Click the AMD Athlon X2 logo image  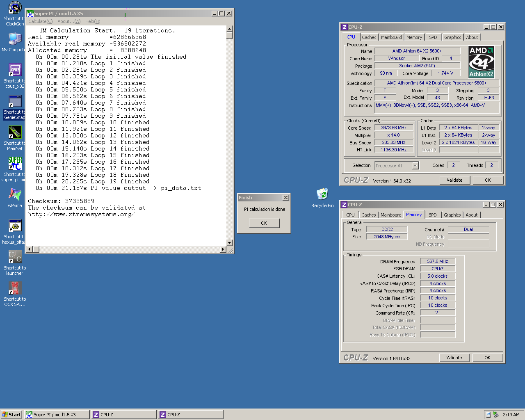pos(481,62)
